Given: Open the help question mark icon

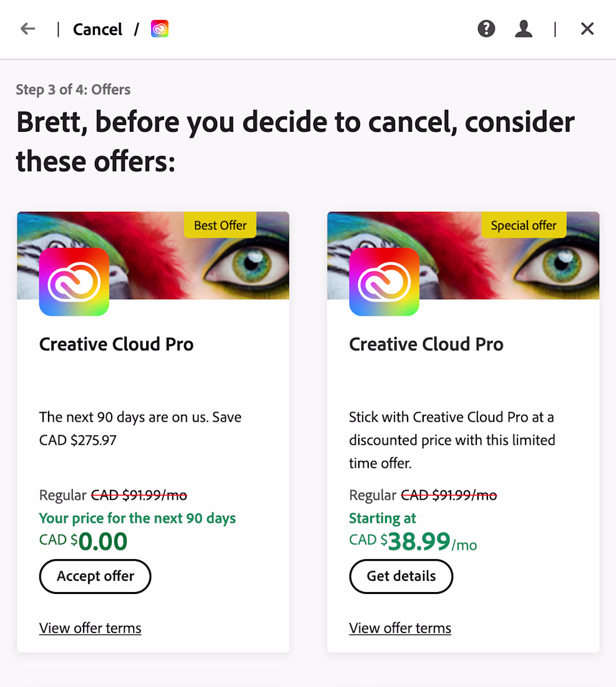Looking at the screenshot, I should pos(486,29).
